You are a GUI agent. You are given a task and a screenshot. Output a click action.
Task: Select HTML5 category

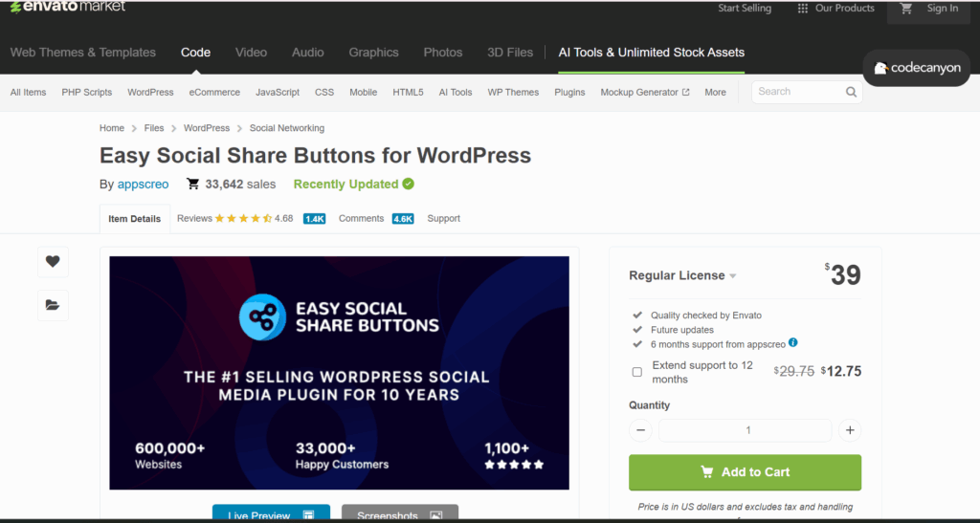point(408,93)
